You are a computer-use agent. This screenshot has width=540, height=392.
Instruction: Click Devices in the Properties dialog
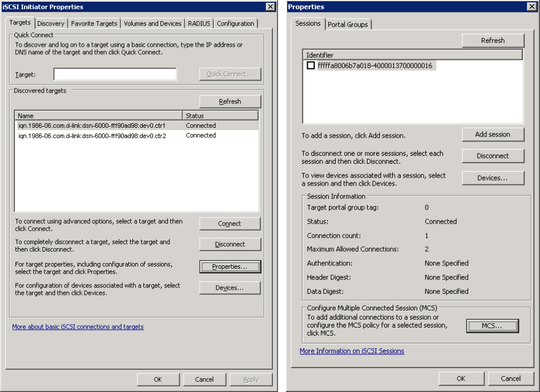[493, 178]
